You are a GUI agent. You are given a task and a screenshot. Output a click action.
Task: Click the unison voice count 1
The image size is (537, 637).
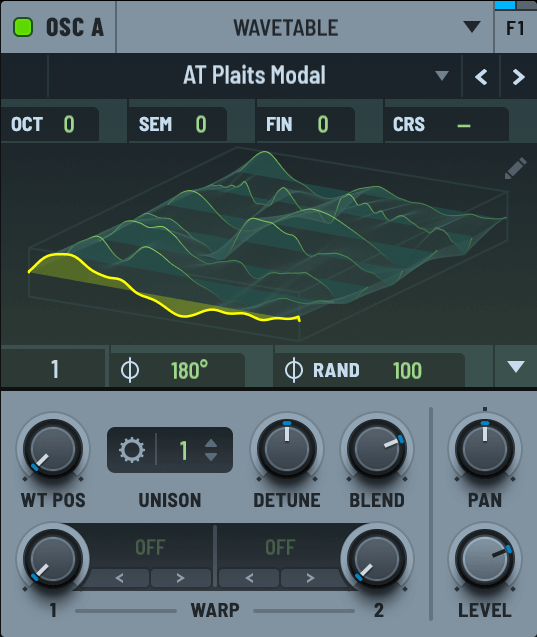tap(183, 450)
